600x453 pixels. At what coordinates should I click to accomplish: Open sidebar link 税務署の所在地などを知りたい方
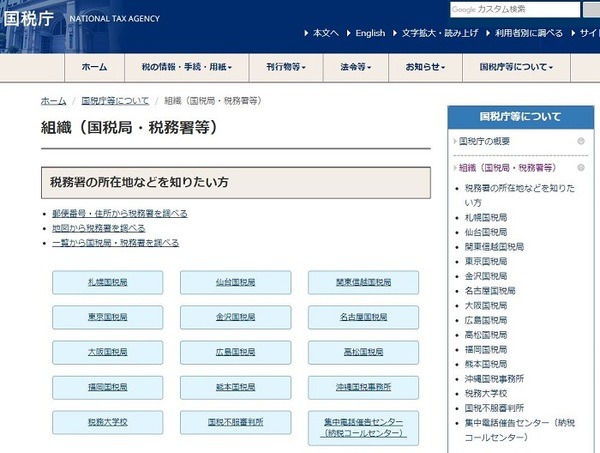(520, 195)
